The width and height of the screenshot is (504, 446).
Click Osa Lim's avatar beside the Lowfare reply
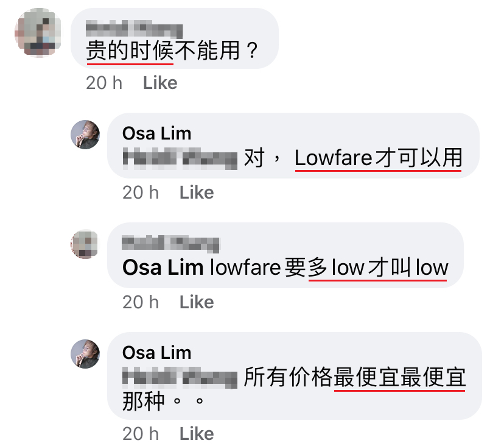pyautogui.click(x=85, y=135)
